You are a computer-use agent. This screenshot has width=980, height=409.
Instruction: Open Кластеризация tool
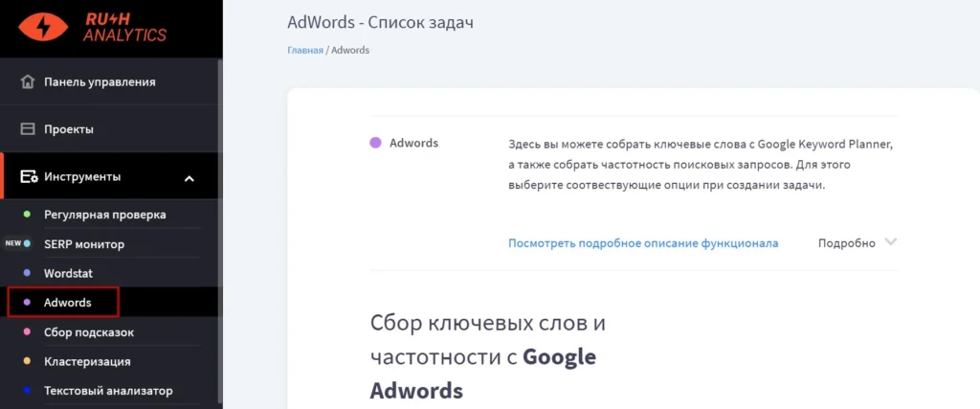click(x=87, y=361)
